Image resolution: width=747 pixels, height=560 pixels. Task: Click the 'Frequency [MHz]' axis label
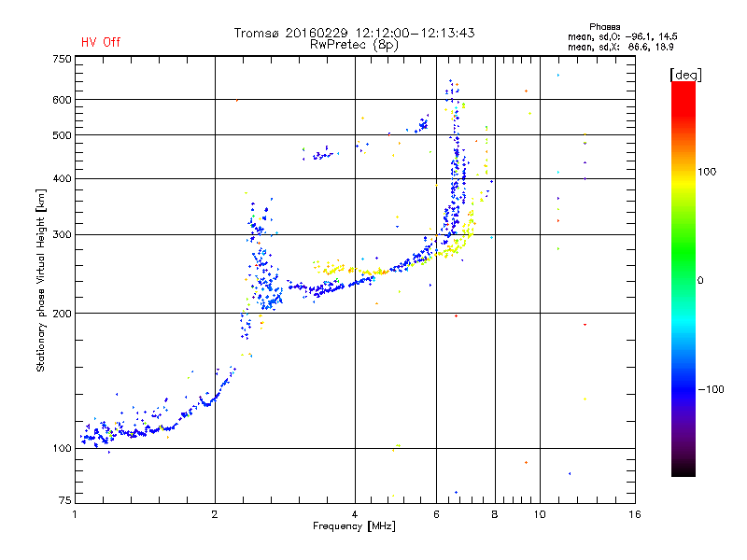point(354,526)
